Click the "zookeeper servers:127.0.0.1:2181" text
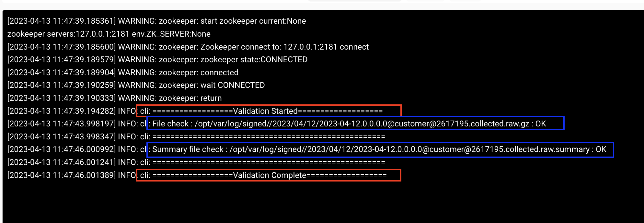 point(68,34)
